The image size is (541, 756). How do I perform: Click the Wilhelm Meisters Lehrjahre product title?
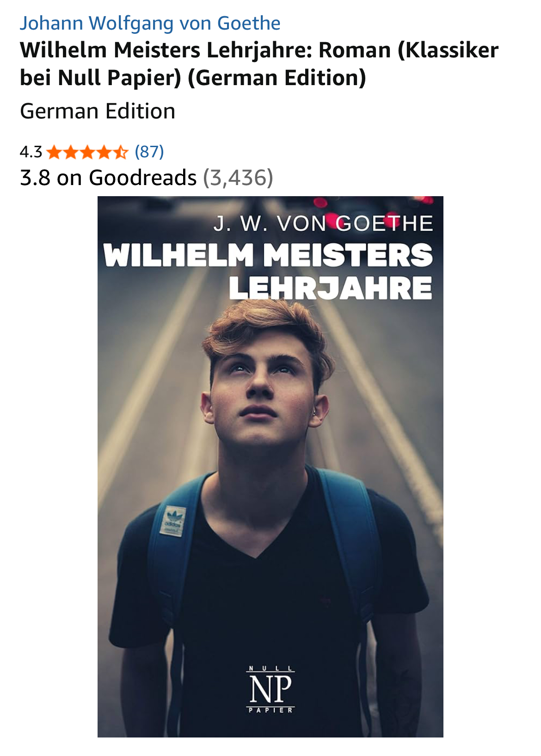tap(259, 64)
